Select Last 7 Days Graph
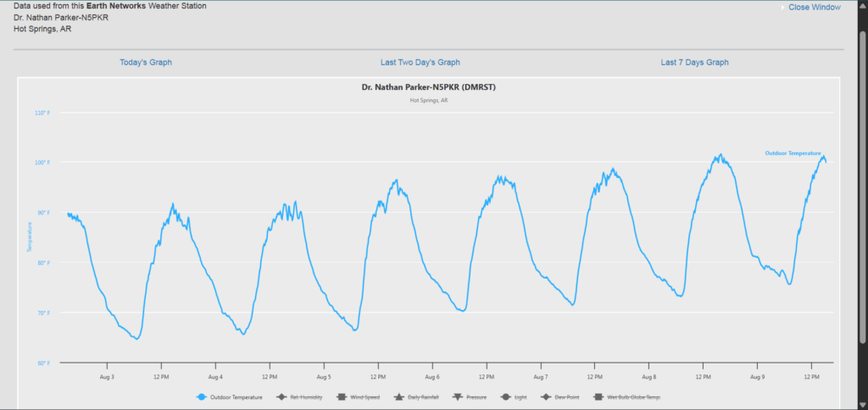This screenshot has height=410, width=868. 694,63
